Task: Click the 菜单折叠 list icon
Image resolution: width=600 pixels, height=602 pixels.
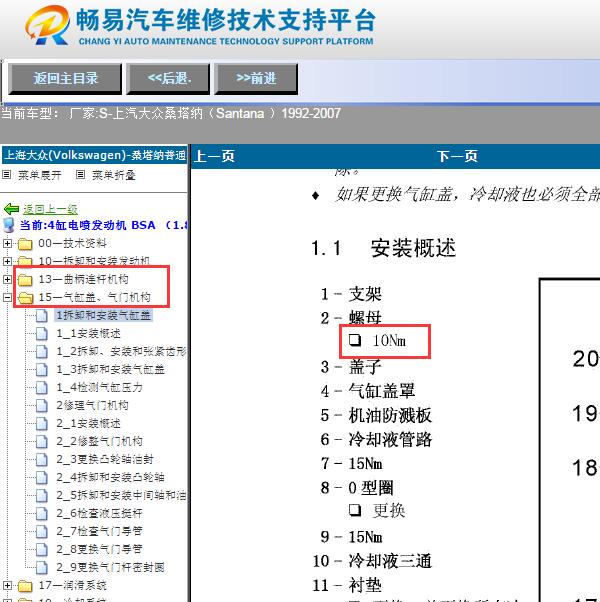Action: tap(80, 175)
